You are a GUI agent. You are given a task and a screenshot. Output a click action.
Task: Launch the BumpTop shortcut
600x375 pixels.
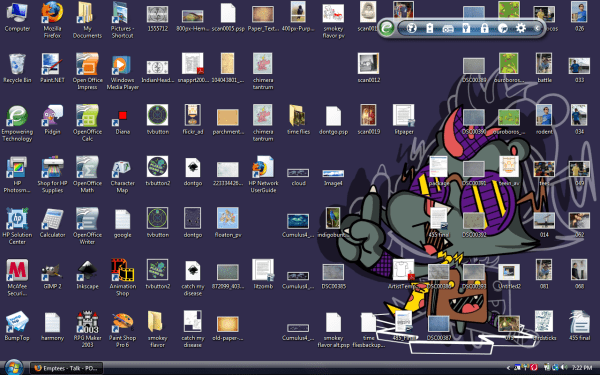tap(17, 326)
